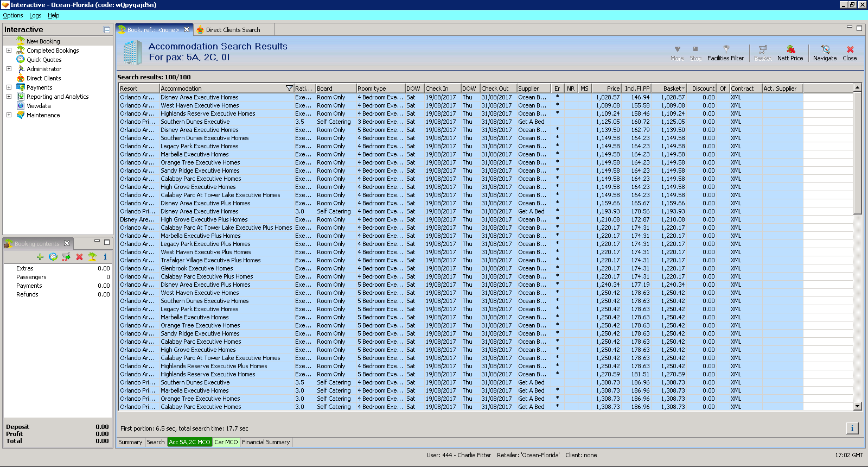This screenshot has width=868, height=467.
Task: Click the Completed Bookings icon
Action: point(21,50)
